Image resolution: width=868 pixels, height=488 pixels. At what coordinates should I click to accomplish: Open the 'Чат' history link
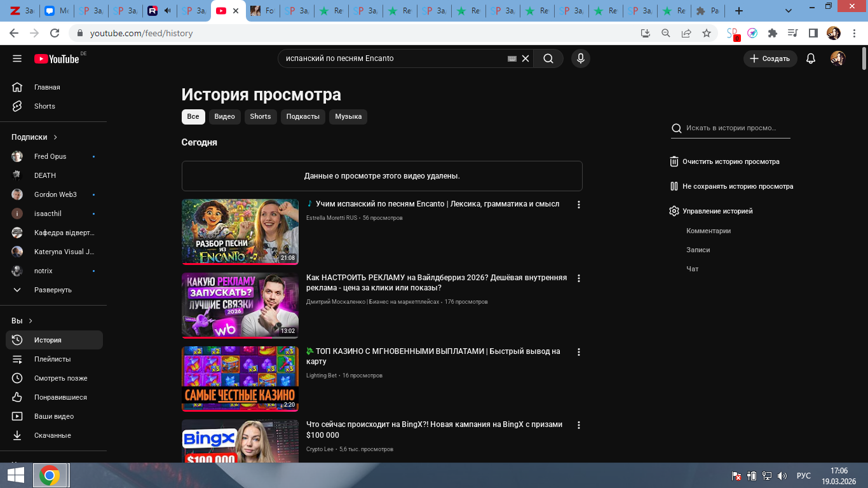click(693, 269)
